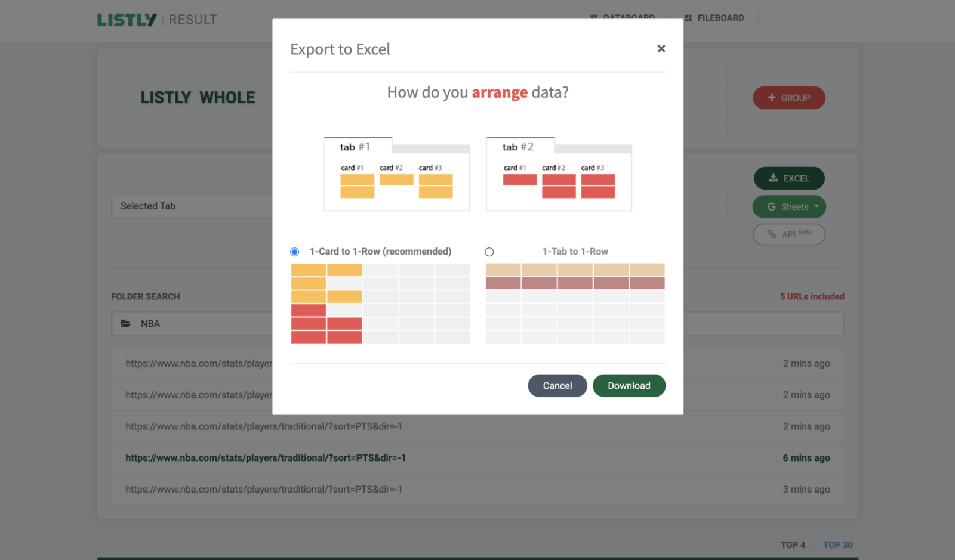Cancel the Excel export
Screen dimensions: 955x560
pos(557,386)
